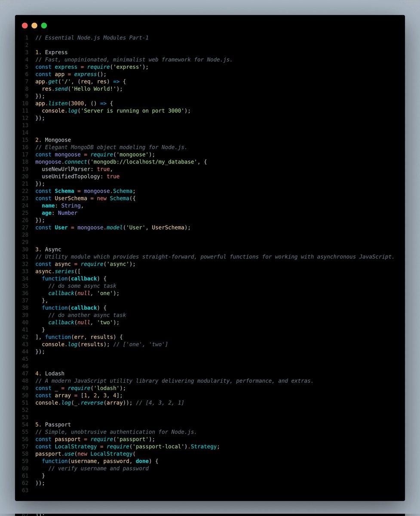Screen dimensions: 420x516
Task: Click 'function(username, password, done) {' line
Action: 100,461
